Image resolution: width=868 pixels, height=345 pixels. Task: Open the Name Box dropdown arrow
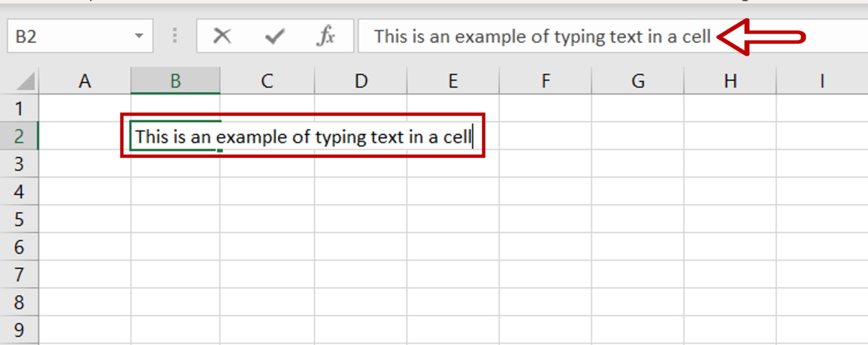point(139,36)
